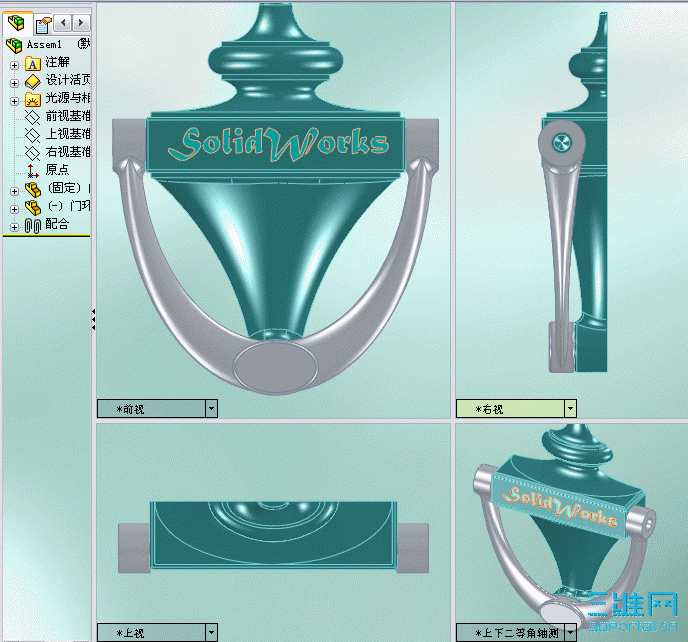Click the *前视 view name field
The height and width of the screenshot is (642, 688).
click(151, 409)
